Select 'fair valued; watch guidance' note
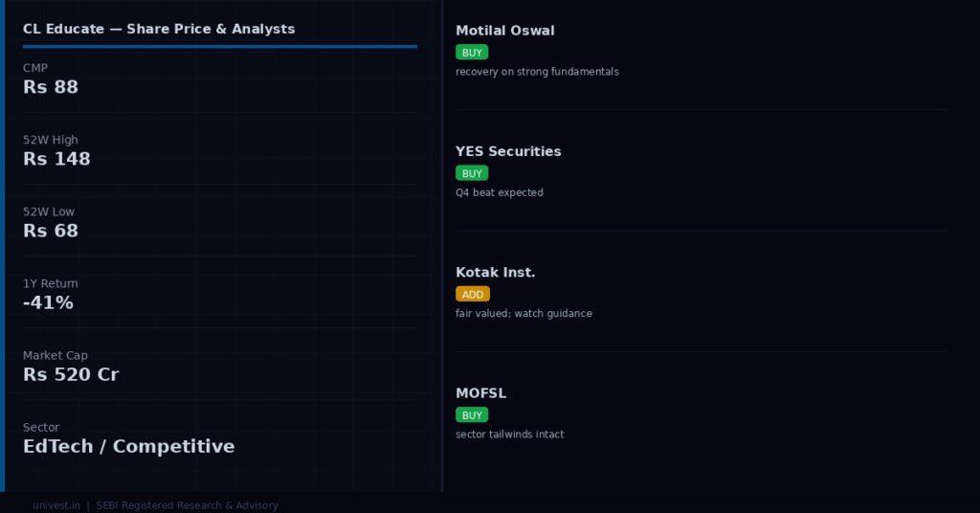 (x=523, y=314)
